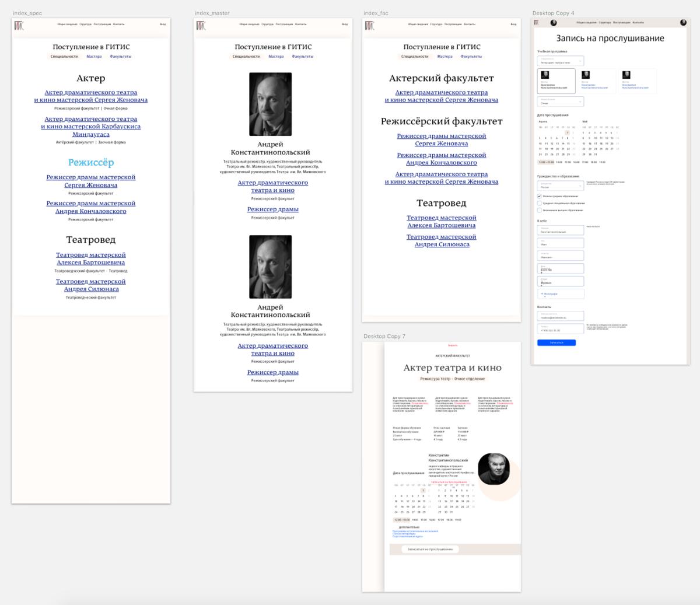Open 'Театровед мастерской Алексея Бартошевича' link in index_fac
Screen dimensions: 700x605
[x=441, y=222]
